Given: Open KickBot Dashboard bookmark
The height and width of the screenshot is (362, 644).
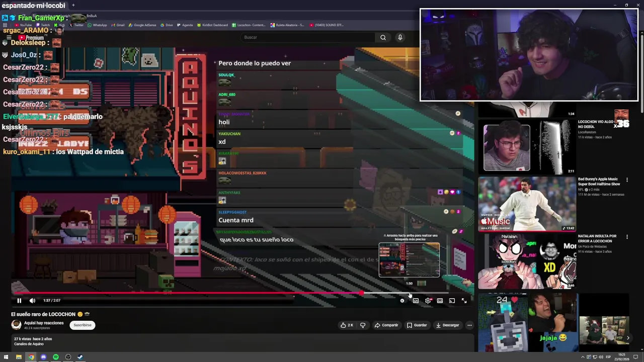Looking at the screenshot, I should pyautogui.click(x=212, y=25).
